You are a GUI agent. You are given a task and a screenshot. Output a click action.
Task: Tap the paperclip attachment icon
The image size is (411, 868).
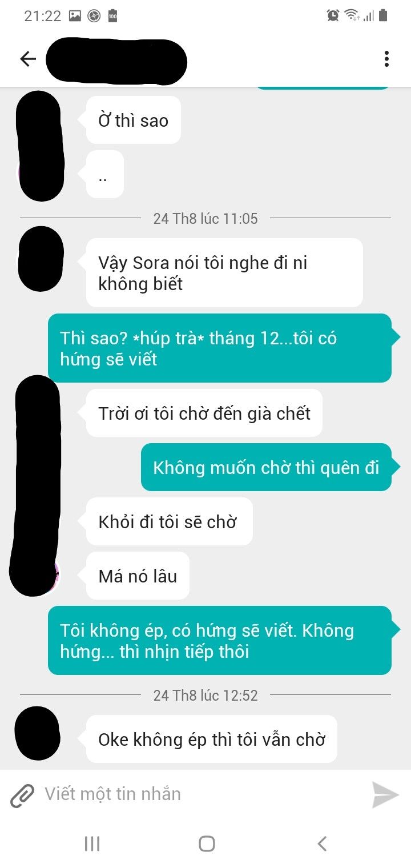(x=22, y=795)
